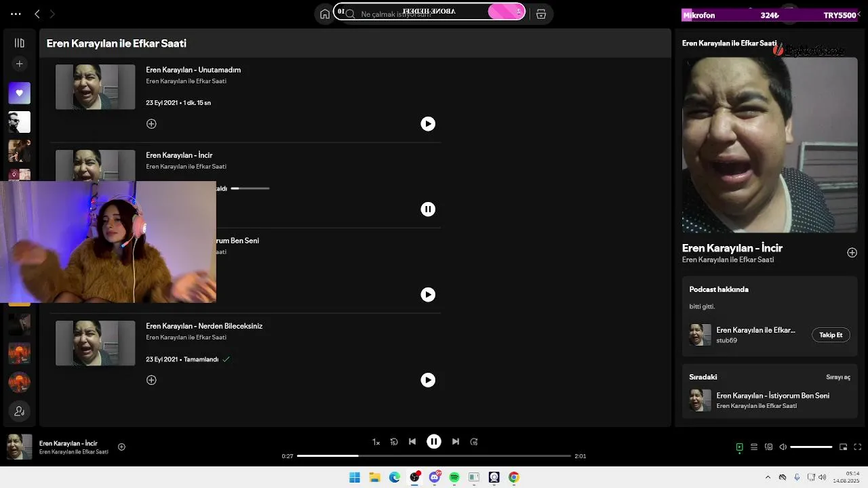Click the bottom bar now-playing cover
The image size is (868, 488).
19,447
